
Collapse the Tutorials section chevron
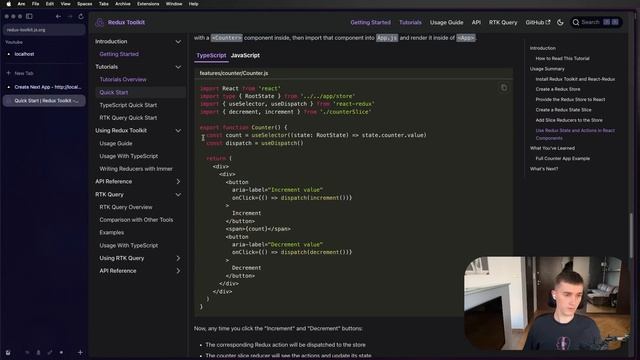pyautogui.click(x=178, y=67)
